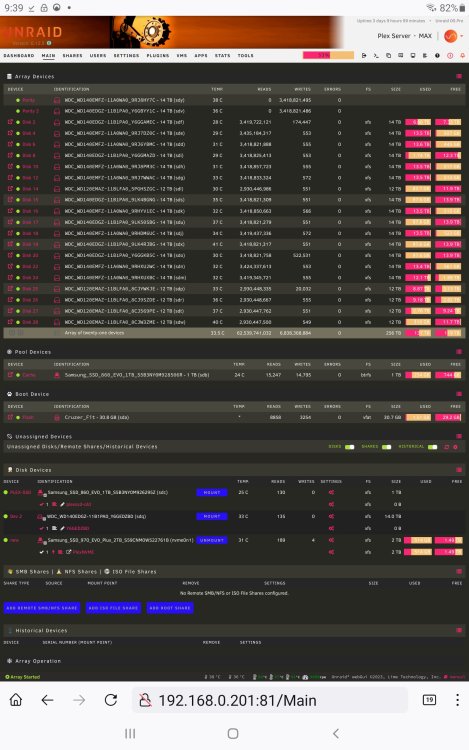Click the info icon in the header toolbar
Screen dimensions: 469x750
[x=437, y=55]
